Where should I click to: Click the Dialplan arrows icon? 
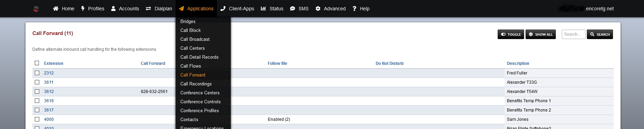148,9
